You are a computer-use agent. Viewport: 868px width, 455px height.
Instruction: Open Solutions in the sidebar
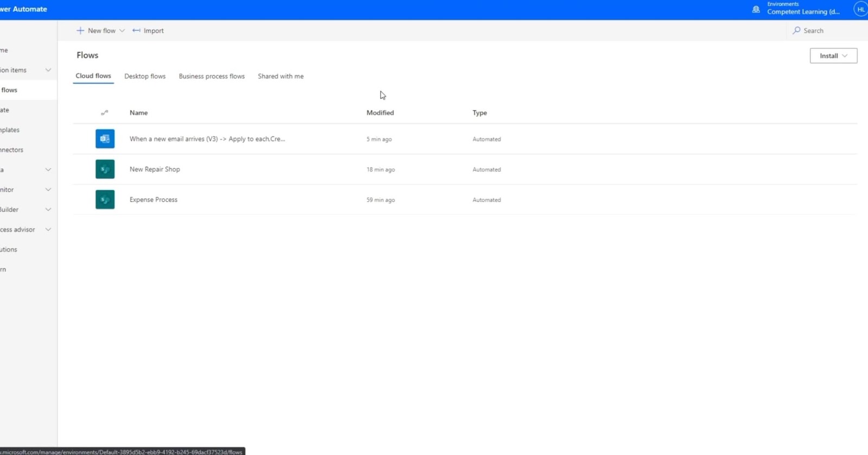click(9, 250)
